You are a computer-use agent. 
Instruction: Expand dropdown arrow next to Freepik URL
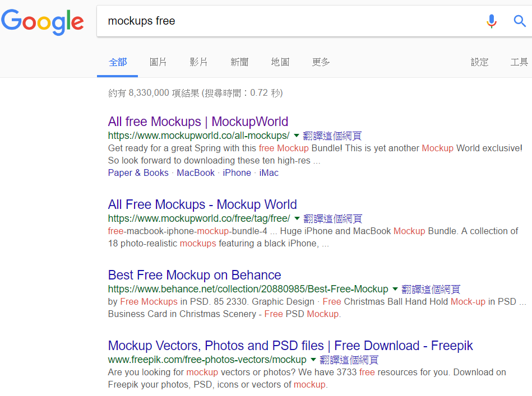coord(313,360)
